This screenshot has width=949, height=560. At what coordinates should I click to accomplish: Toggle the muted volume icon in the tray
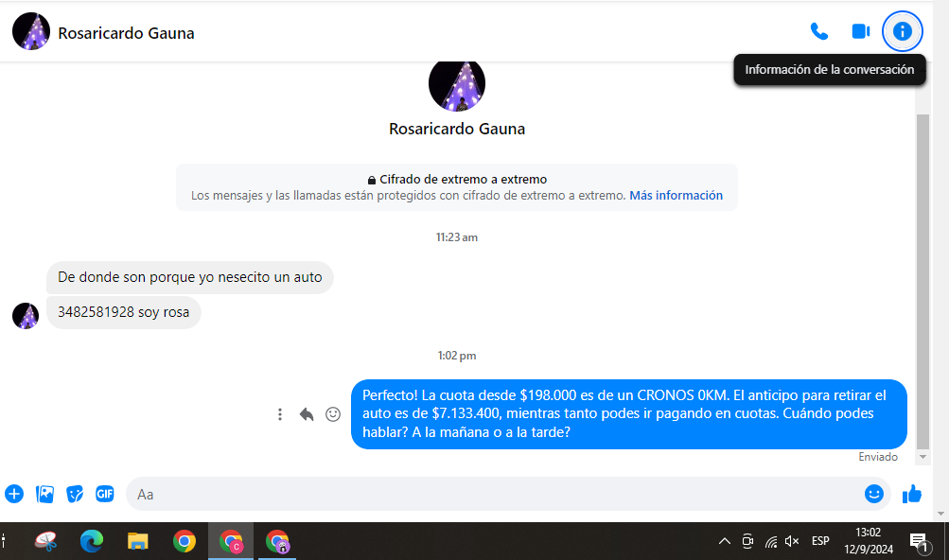[x=793, y=541]
